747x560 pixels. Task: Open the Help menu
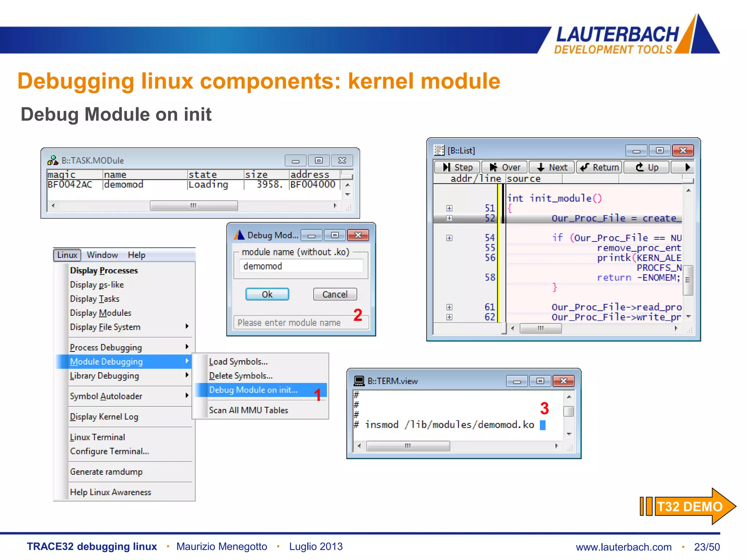point(136,255)
